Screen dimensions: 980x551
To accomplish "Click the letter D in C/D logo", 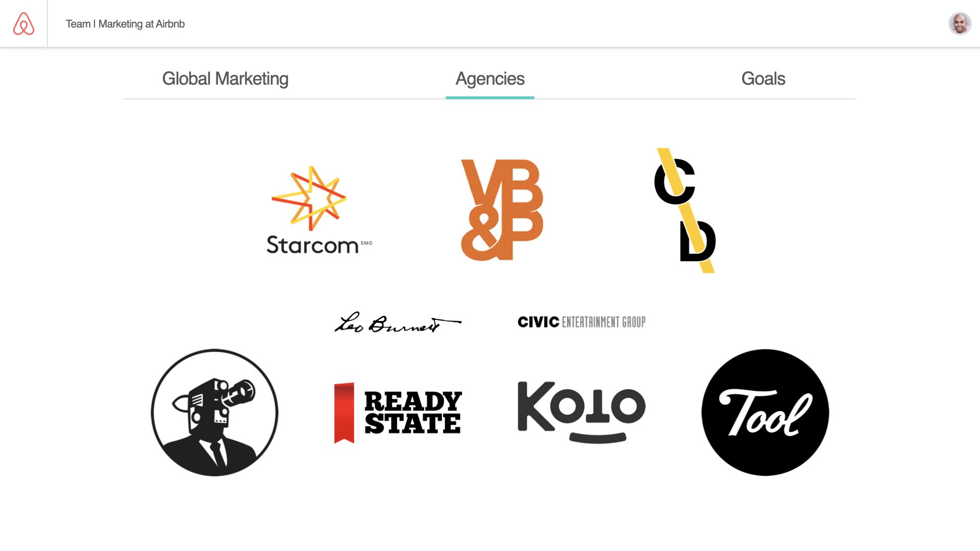I will point(697,241).
